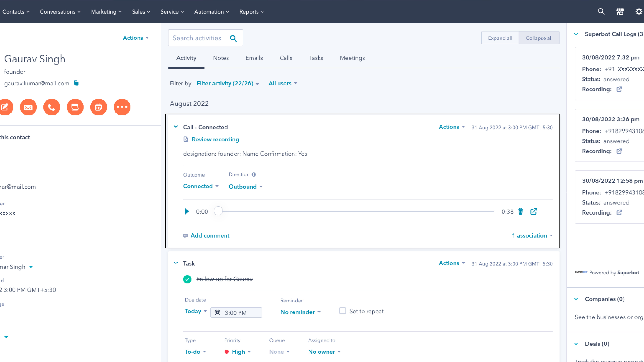Copy email with the clipboard icon

point(76,83)
